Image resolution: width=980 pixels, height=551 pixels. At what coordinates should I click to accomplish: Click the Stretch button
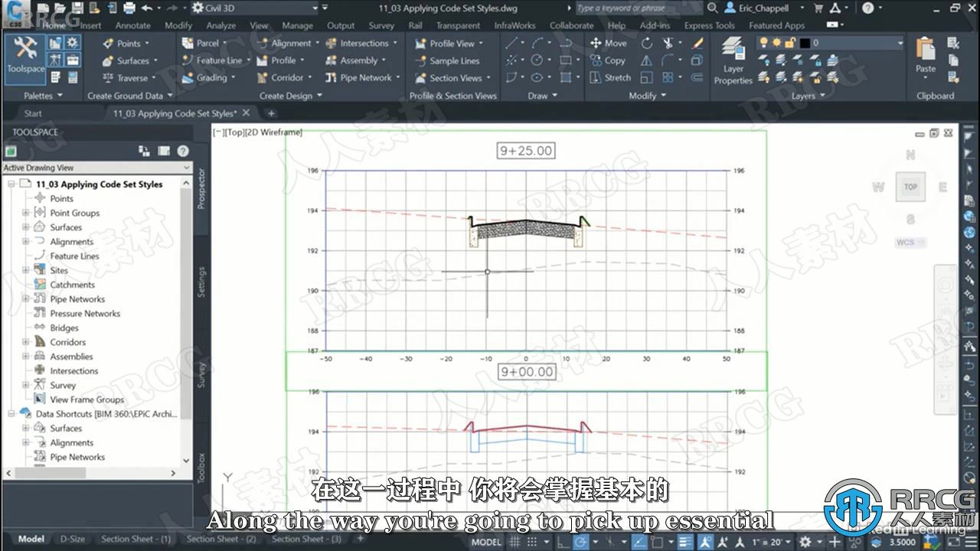[x=610, y=77]
